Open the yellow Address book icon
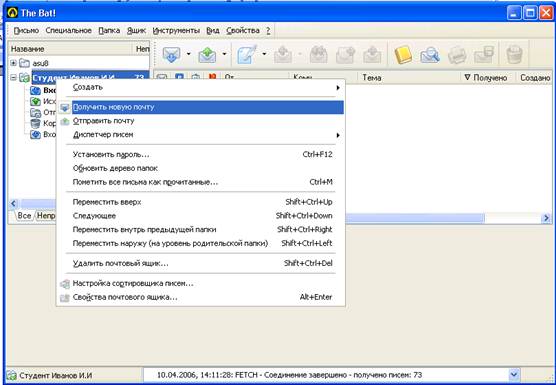Image resolution: width=556 pixels, height=385 pixels. [403, 55]
